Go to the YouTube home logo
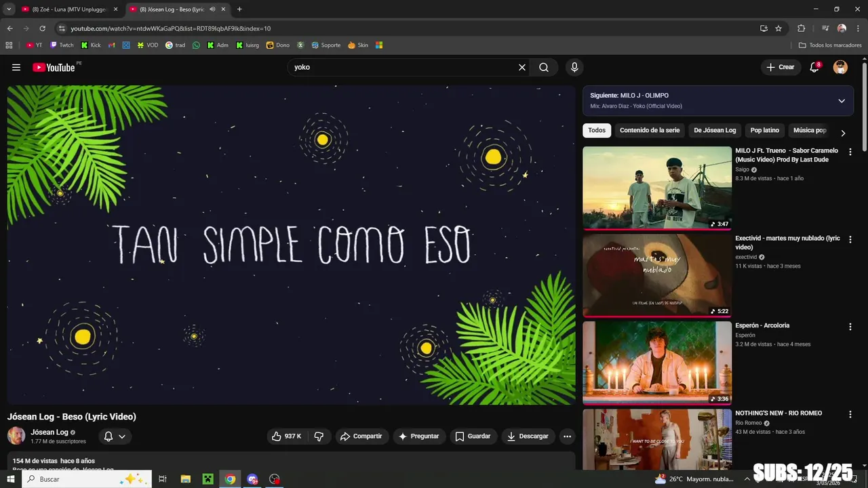This screenshot has width=868, height=488. click(54, 67)
